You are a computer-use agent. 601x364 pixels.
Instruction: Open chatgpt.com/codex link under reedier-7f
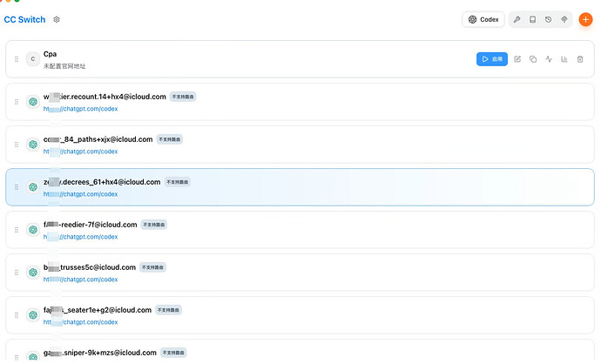coord(80,237)
